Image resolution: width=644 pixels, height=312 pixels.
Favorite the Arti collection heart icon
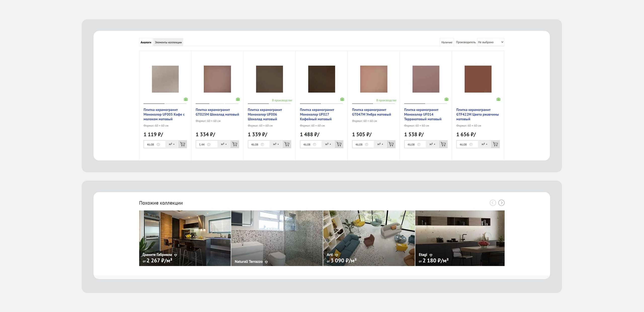(337, 255)
